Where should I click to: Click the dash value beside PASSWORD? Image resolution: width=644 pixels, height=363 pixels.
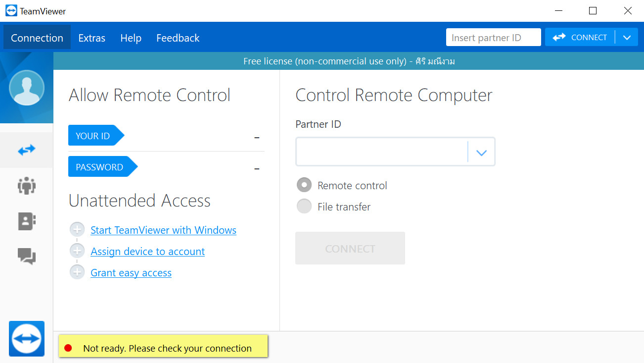point(257,169)
